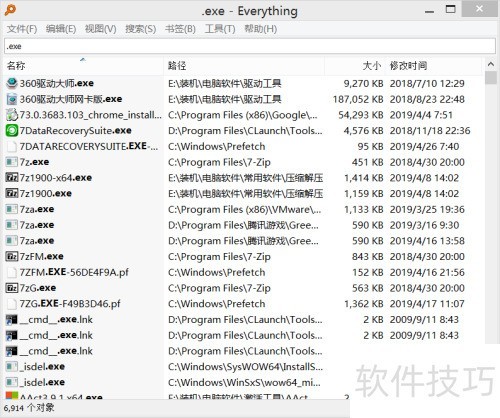Image resolution: width=500 pixels, height=418 pixels.
Task: Click the scrollbar up arrow
Action: (x=491, y=64)
